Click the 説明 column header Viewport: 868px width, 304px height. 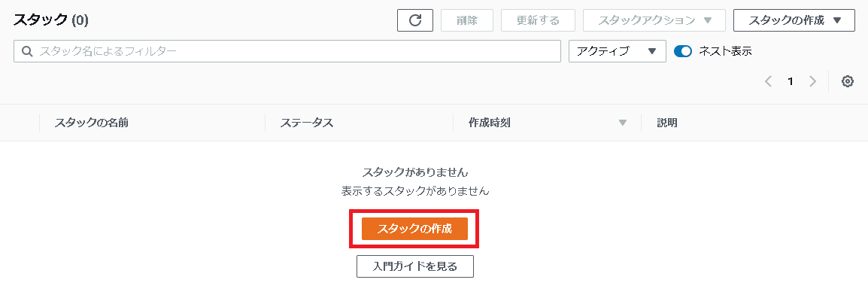pos(667,123)
